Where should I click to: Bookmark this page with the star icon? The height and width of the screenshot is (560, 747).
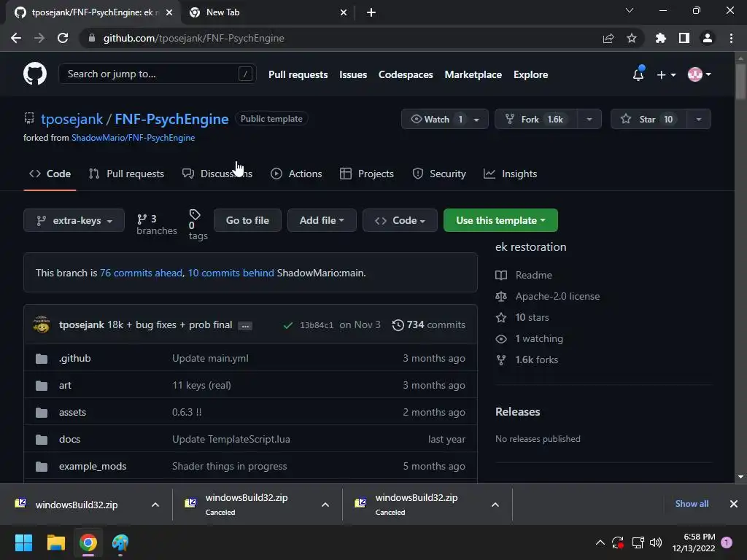pos(631,38)
